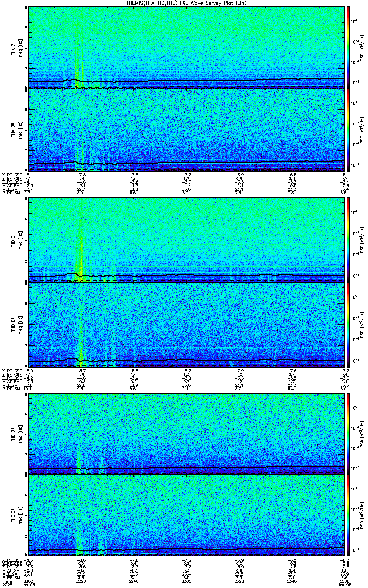The image size is (368, 588).
Task: Click the -8.3 value in THE X_RE_GSE row
Action: click(x=29, y=561)
